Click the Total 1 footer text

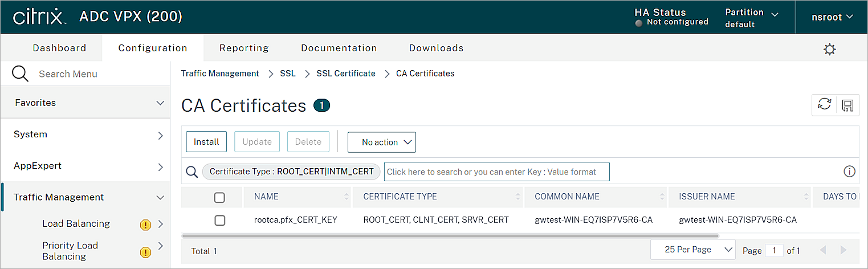tap(204, 251)
